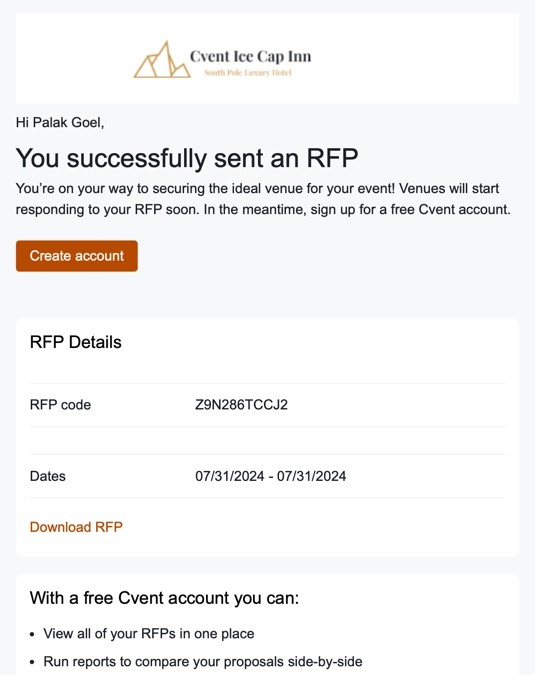Click the 'You successfully sent an RFP' headline
The height and width of the screenshot is (698, 538).
pos(187,158)
